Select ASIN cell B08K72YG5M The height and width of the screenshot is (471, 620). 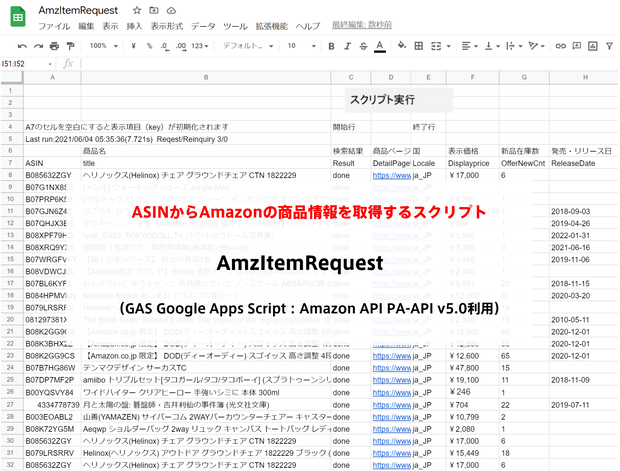[x=52, y=429]
